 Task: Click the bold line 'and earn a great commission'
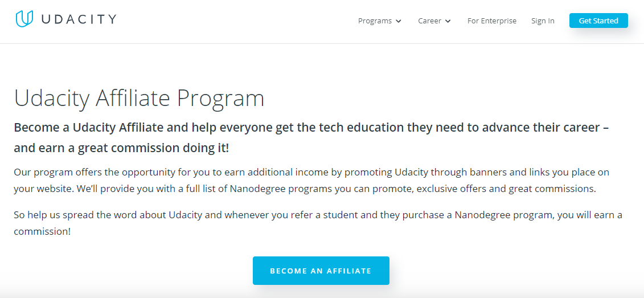click(x=121, y=148)
